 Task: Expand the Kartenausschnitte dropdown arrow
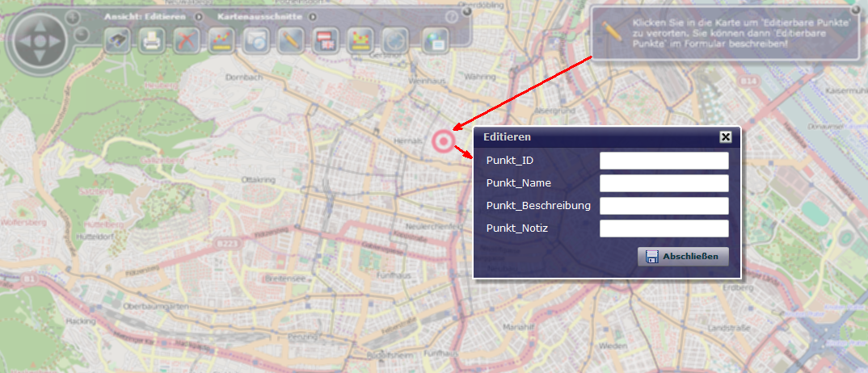(312, 16)
